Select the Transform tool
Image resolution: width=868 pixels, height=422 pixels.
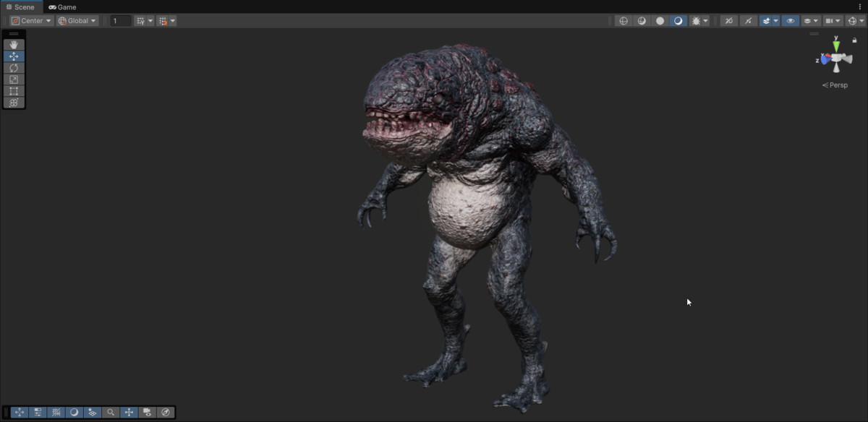pyautogui.click(x=14, y=103)
